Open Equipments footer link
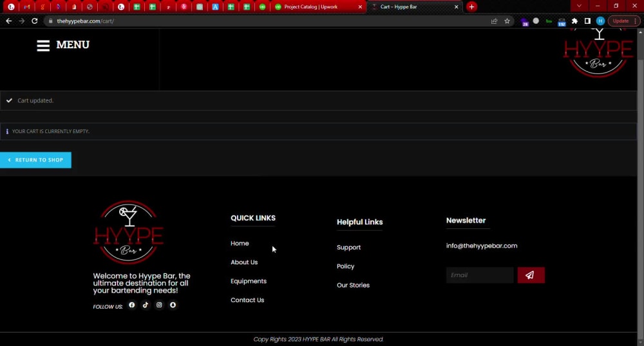 (x=249, y=281)
